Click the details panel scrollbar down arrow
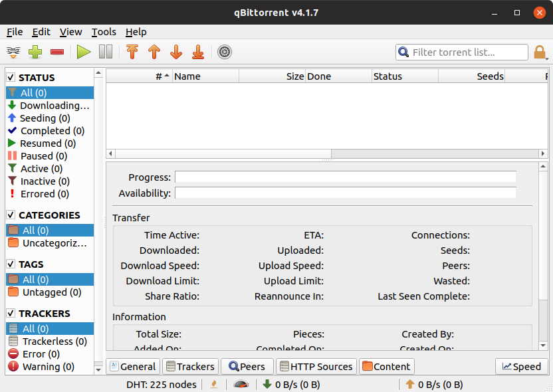Image resolution: width=553 pixels, height=392 pixels. pyautogui.click(x=543, y=345)
